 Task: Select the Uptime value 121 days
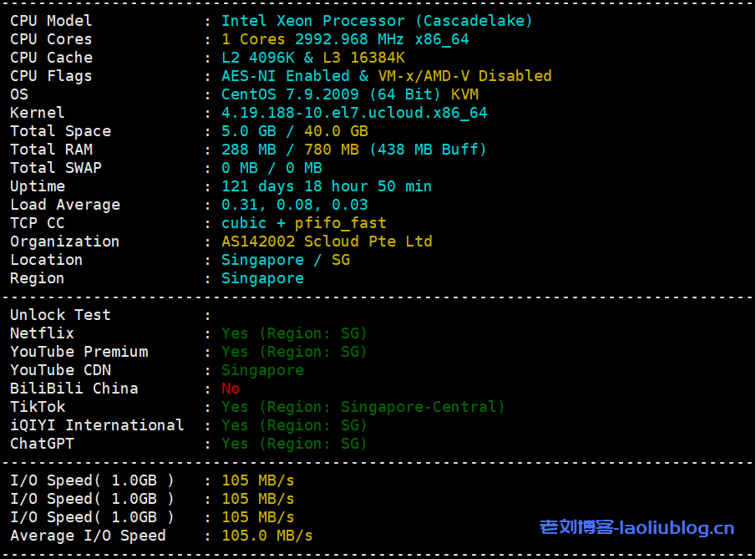coord(326,186)
